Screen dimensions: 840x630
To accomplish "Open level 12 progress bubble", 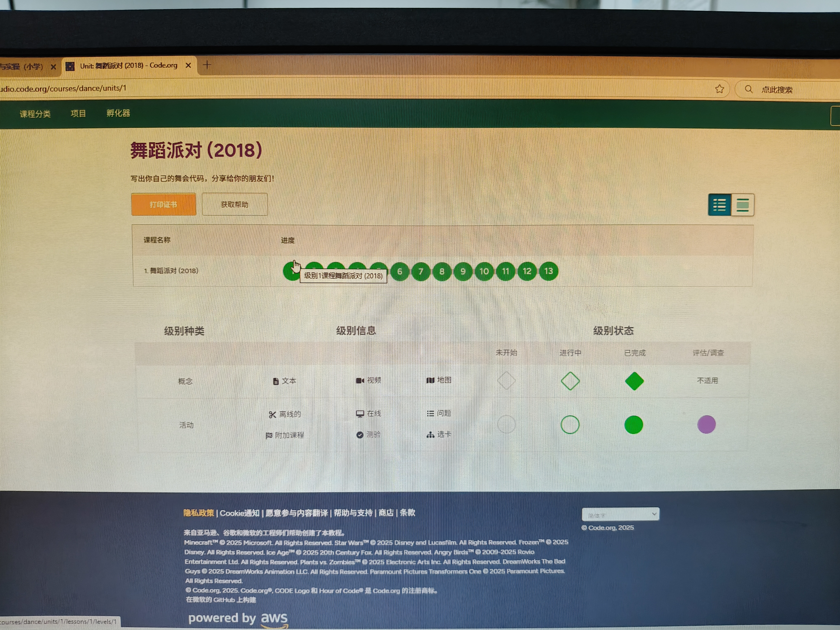I will [527, 271].
